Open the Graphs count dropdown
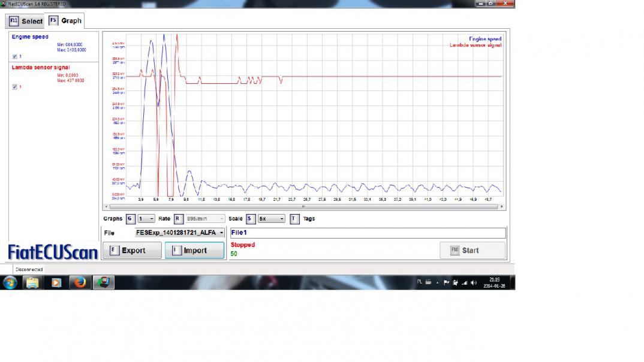Screen dimensions: 644x362 tap(146, 219)
